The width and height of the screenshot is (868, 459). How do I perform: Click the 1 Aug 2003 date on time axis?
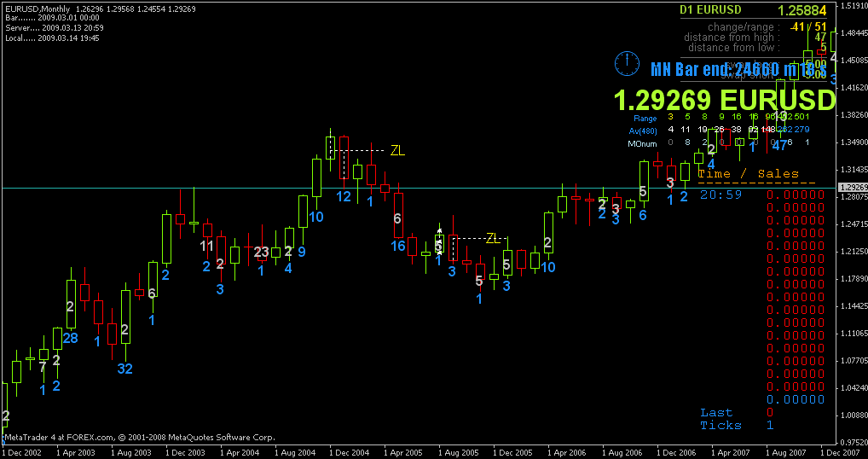[131, 452]
